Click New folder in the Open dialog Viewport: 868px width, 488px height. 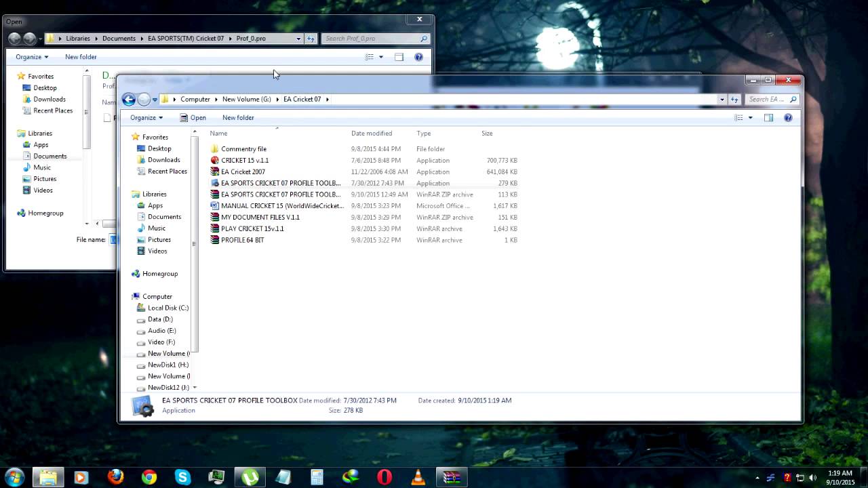pos(81,57)
